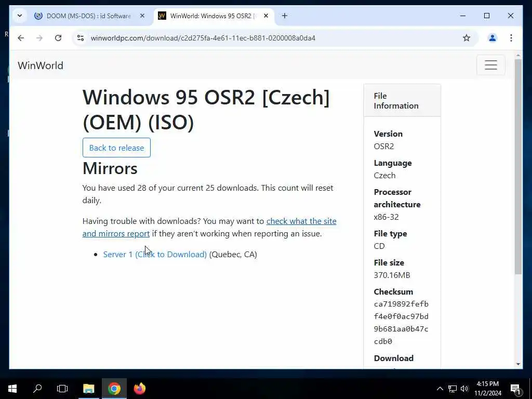This screenshot has height=399, width=532.
Task: Select the WinWorld Windows 95 OSR2 tab
Action: pyautogui.click(x=212, y=16)
